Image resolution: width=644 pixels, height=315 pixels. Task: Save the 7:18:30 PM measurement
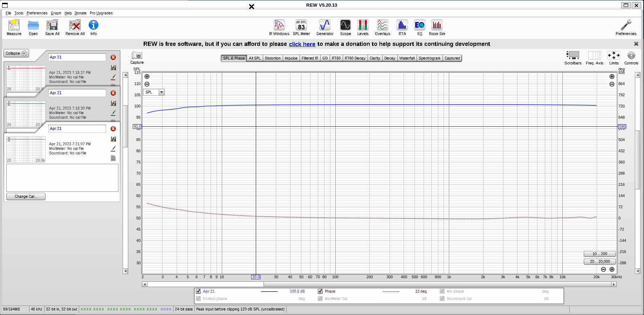(x=113, y=103)
